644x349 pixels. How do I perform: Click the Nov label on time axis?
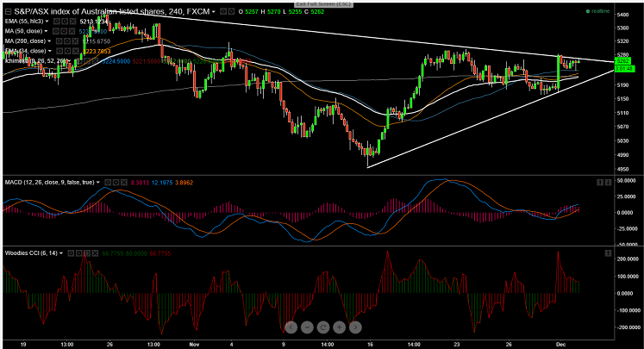coord(194,345)
